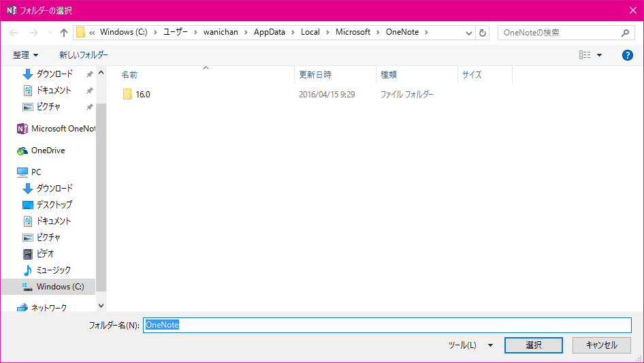The height and width of the screenshot is (363, 644).
Task: Click the magnifier search icon
Action: click(x=625, y=33)
